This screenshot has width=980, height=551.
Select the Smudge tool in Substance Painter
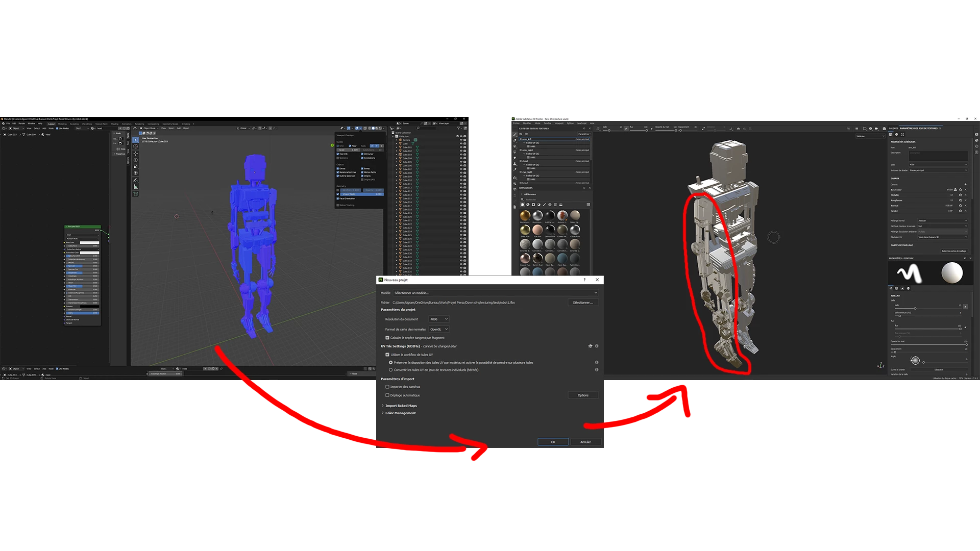click(x=514, y=158)
